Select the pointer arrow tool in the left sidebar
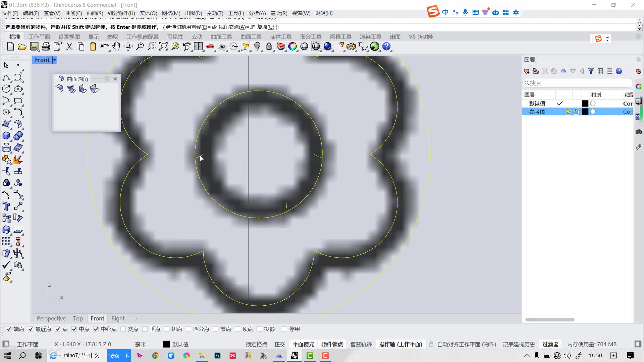 pyautogui.click(x=6, y=65)
